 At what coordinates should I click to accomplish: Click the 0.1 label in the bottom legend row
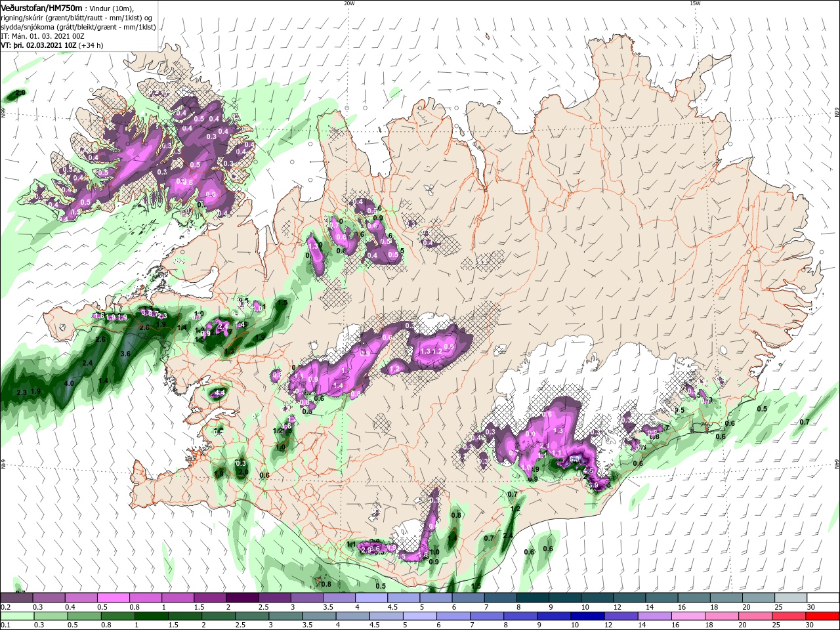5,625
